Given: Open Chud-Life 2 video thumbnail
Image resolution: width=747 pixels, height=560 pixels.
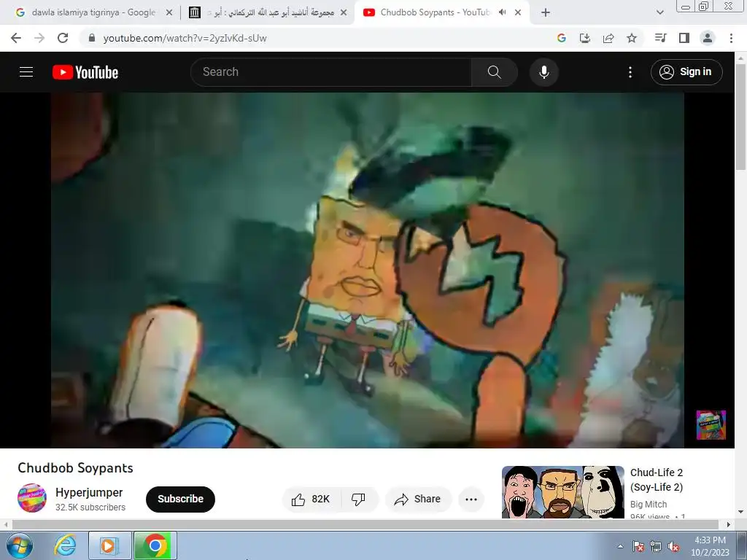Looking at the screenshot, I should click(x=562, y=492).
